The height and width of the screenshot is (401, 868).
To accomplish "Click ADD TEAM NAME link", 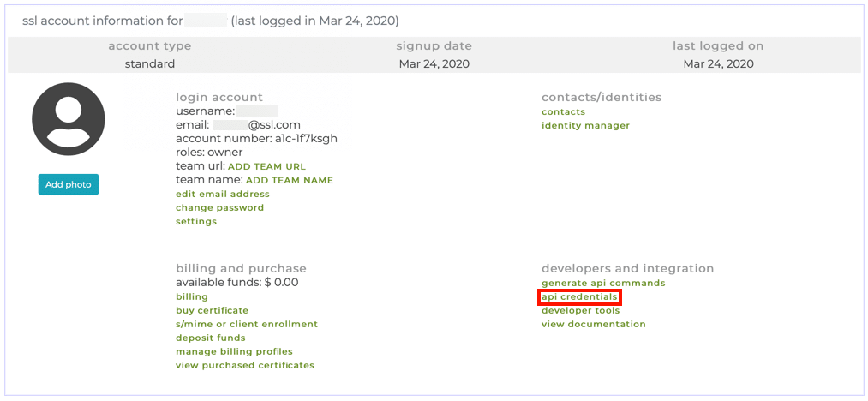I will (289, 180).
